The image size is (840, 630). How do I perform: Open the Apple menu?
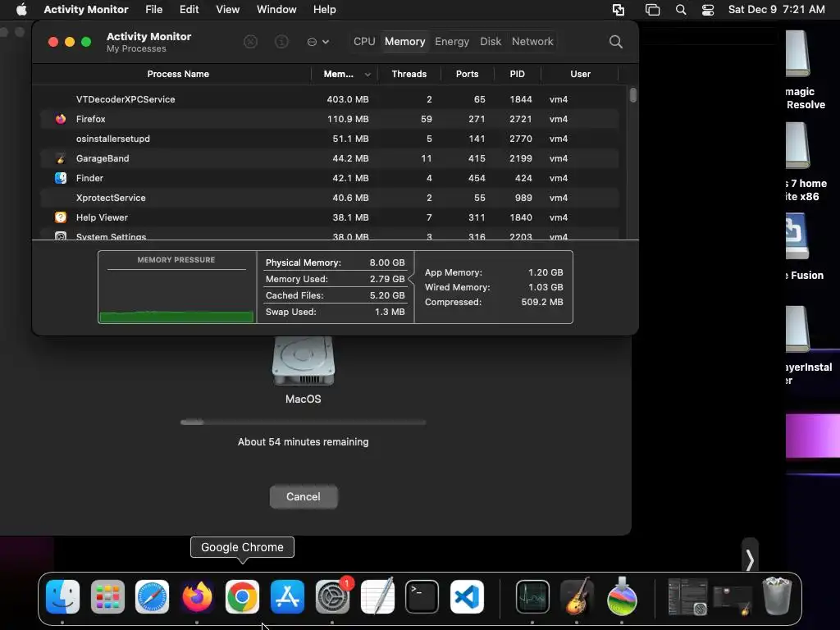tap(21, 10)
